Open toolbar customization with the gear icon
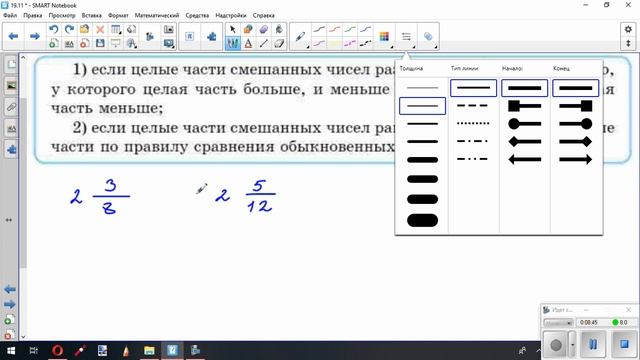The image size is (640, 360). click(628, 29)
